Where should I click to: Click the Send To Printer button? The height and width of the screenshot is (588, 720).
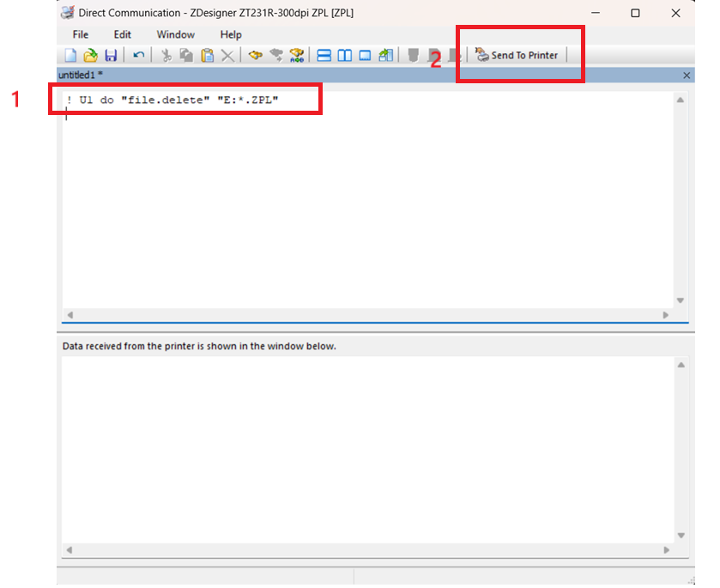(x=517, y=55)
